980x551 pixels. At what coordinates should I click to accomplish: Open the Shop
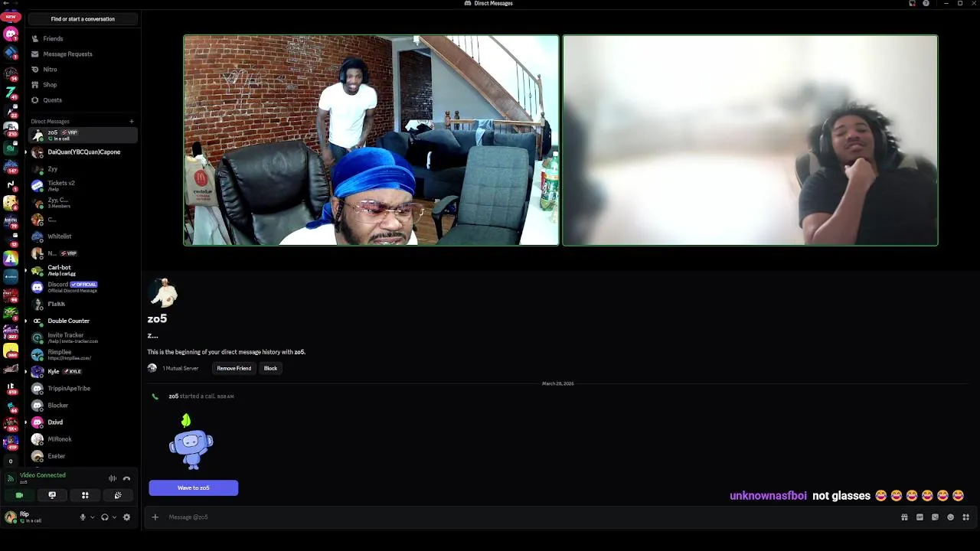83,84
